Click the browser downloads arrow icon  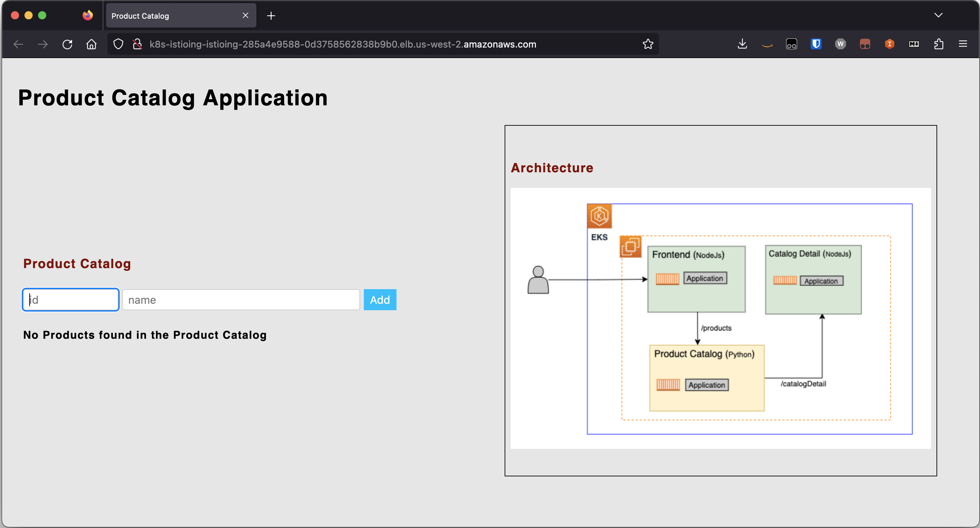coord(742,44)
